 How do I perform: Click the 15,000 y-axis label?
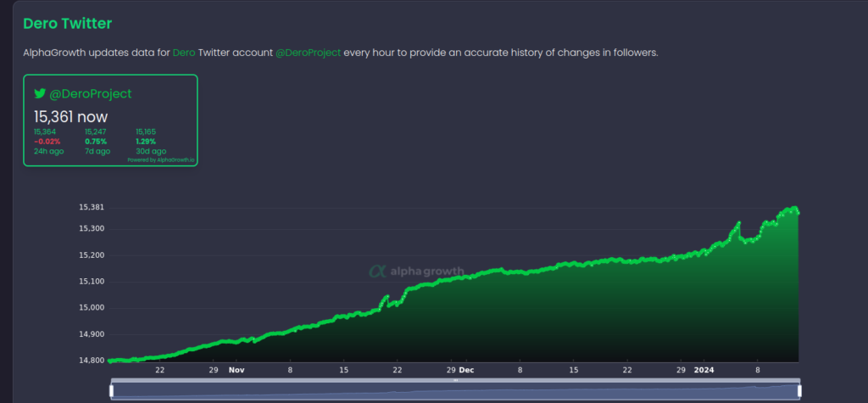(x=92, y=308)
